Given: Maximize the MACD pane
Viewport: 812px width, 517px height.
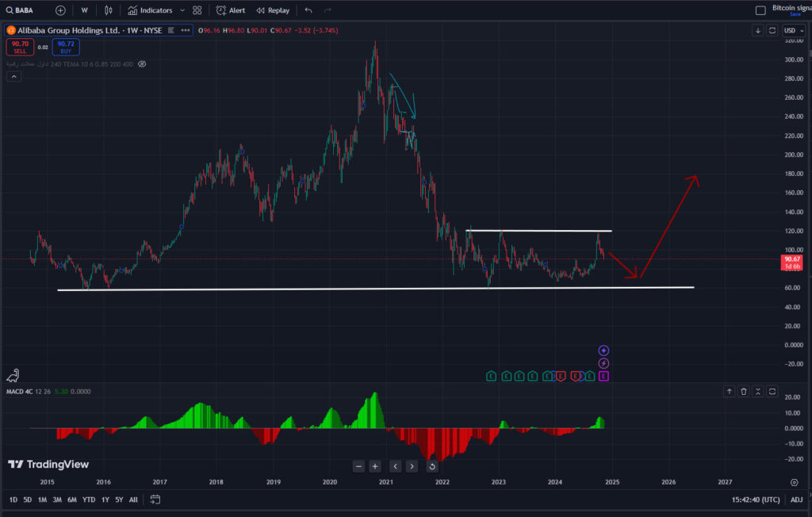Looking at the screenshot, I should [x=772, y=392].
